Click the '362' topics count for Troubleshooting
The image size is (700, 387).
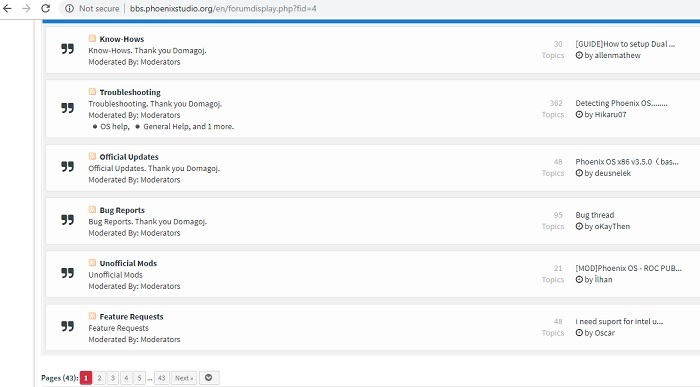(556, 103)
